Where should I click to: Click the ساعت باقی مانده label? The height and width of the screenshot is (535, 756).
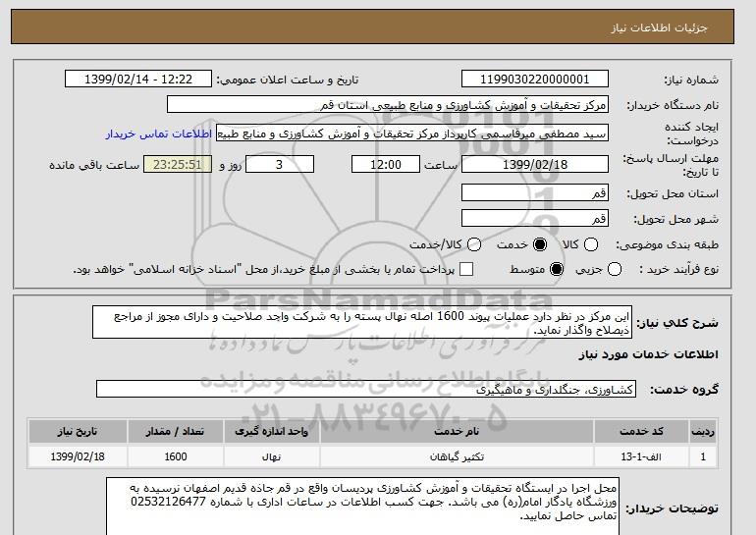[94, 165]
